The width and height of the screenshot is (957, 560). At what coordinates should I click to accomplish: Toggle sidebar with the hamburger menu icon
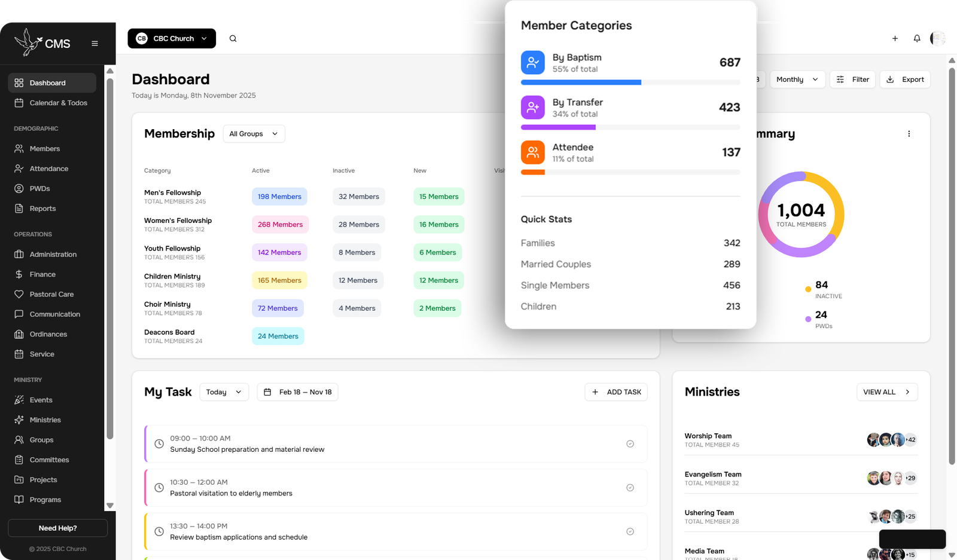[95, 44]
